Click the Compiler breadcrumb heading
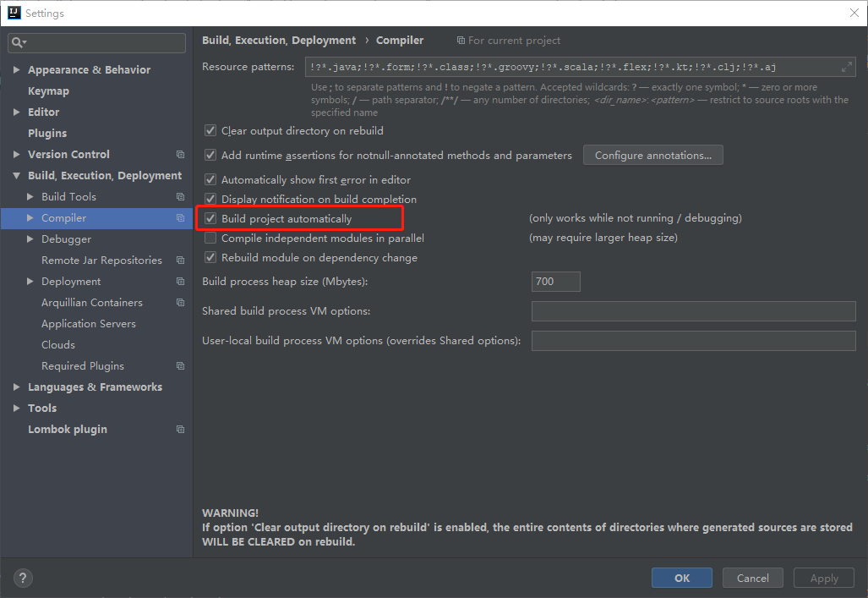Image resolution: width=868 pixels, height=598 pixels. [400, 41]
